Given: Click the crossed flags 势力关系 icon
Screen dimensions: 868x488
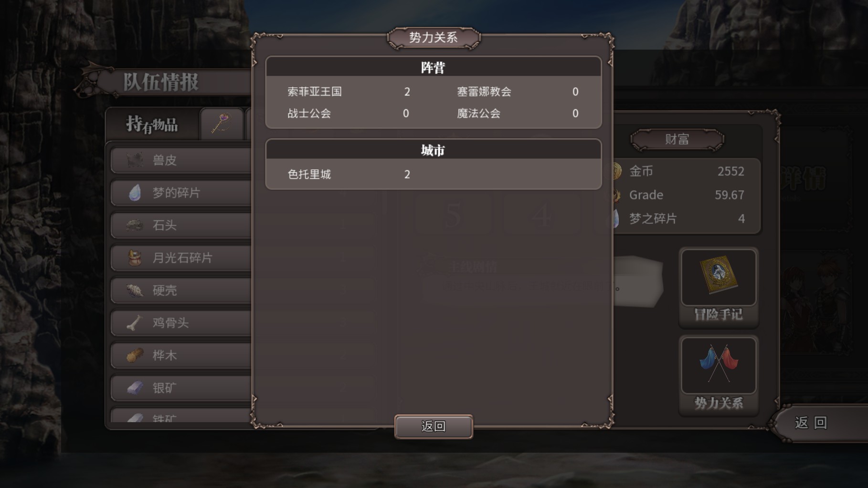Looking at the screenshot, I should tap(719, 365).
